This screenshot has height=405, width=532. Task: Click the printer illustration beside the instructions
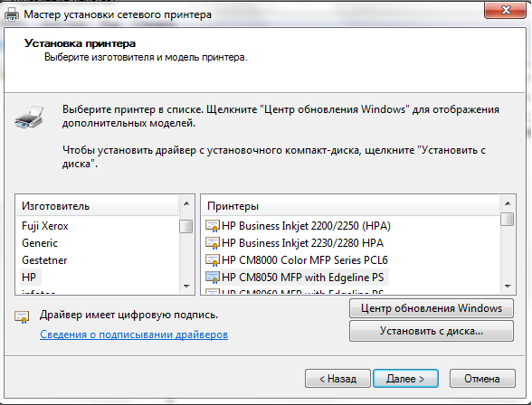(x=30, y=117)
